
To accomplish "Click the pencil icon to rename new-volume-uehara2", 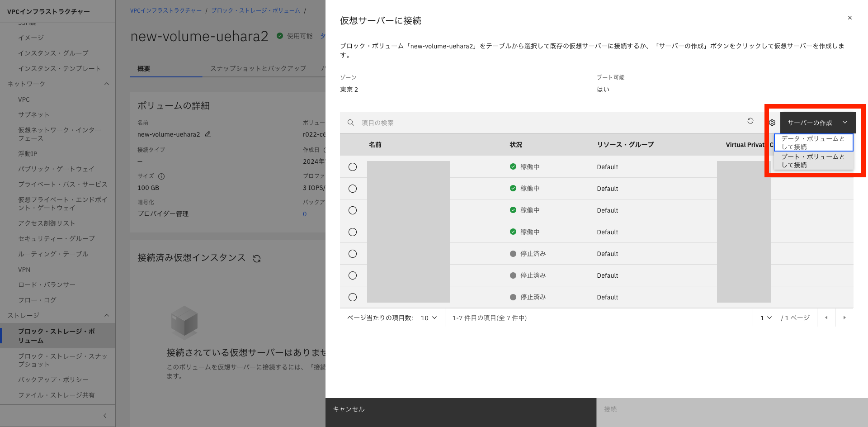I will point(208,134).
